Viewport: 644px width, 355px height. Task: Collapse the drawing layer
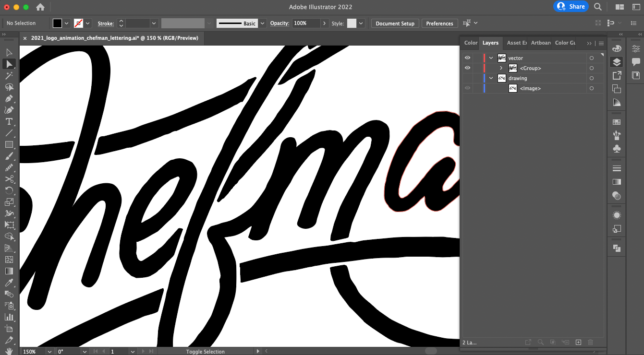coord(491,78)
